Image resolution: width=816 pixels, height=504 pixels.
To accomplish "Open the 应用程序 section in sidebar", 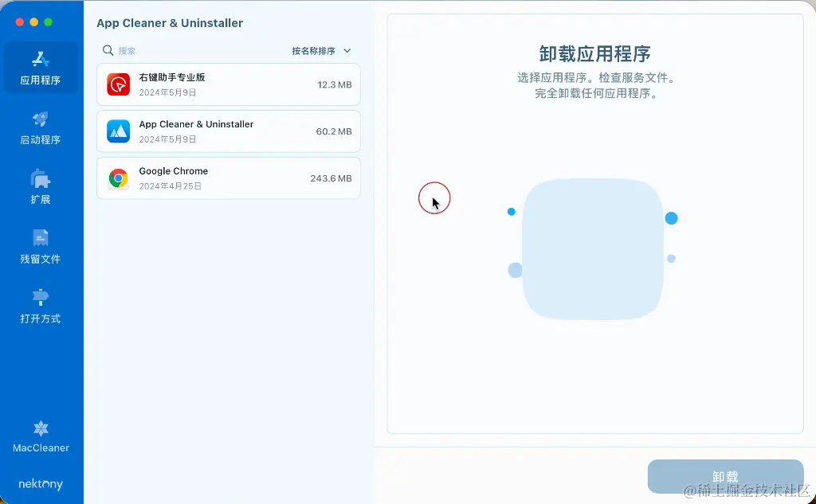I will click(x=41, y=68).
